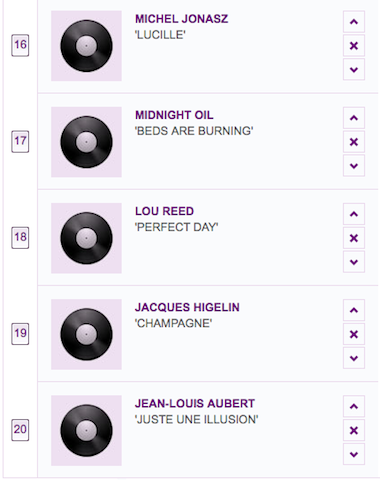This screenshot has height=480, width=380.
Task: Move 'Lucille' down one position
Action: 354,69
